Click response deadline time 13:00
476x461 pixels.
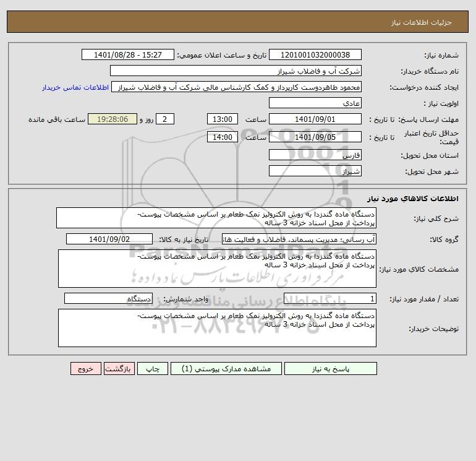pyautogui.click(x=222, y=119)
